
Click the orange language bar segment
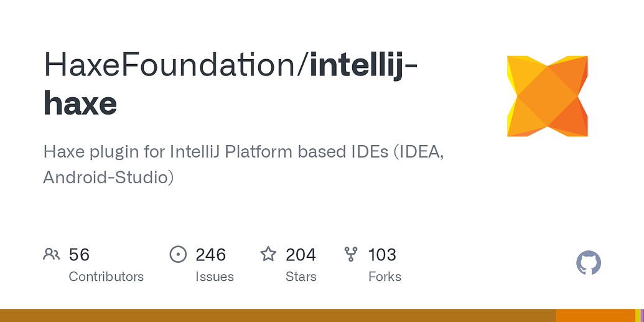coord(595,315)
